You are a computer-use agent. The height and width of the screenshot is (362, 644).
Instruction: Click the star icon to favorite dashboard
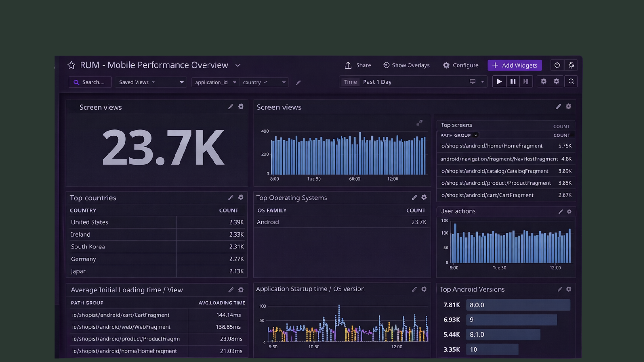tap(72, 65)
